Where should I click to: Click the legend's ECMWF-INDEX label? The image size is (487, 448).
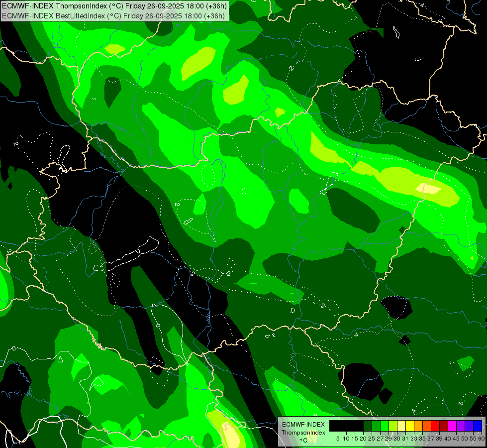coord(303,425)
